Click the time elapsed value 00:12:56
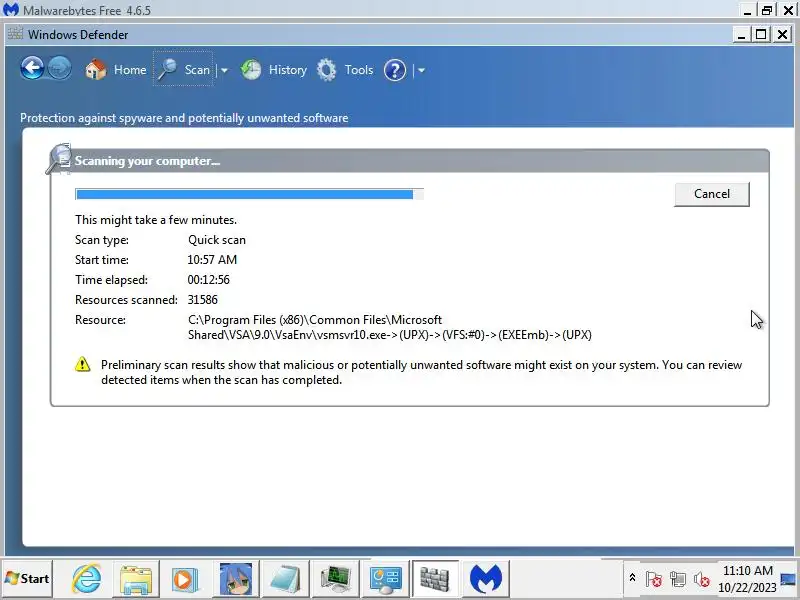Viewport: 800px width, 600px height. coord(209,280)
